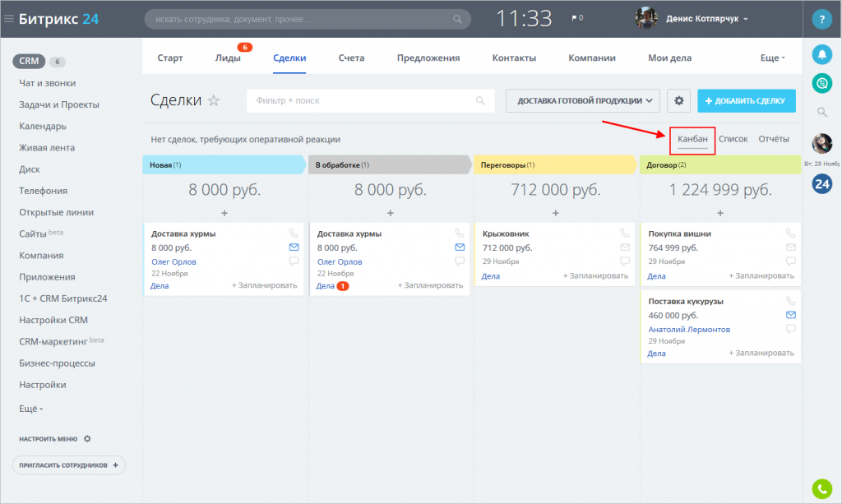The height and width of the screenshot is (504, 842).
Task: Open Задачи и Проекты in sidebar
Action: pos(59,104)
